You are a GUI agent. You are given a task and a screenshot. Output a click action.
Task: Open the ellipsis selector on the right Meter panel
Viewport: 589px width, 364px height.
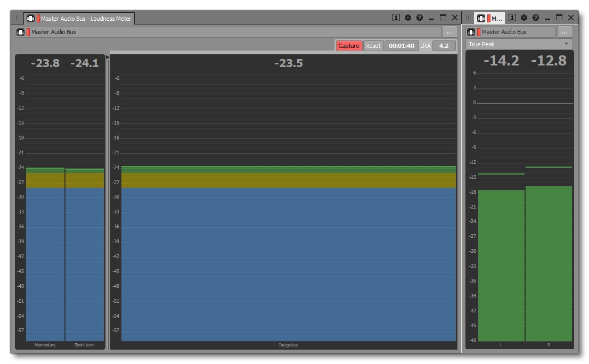565,32
